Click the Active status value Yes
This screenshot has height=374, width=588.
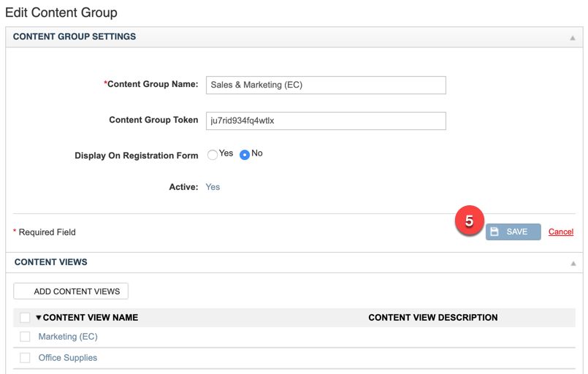tap(213, 187)
